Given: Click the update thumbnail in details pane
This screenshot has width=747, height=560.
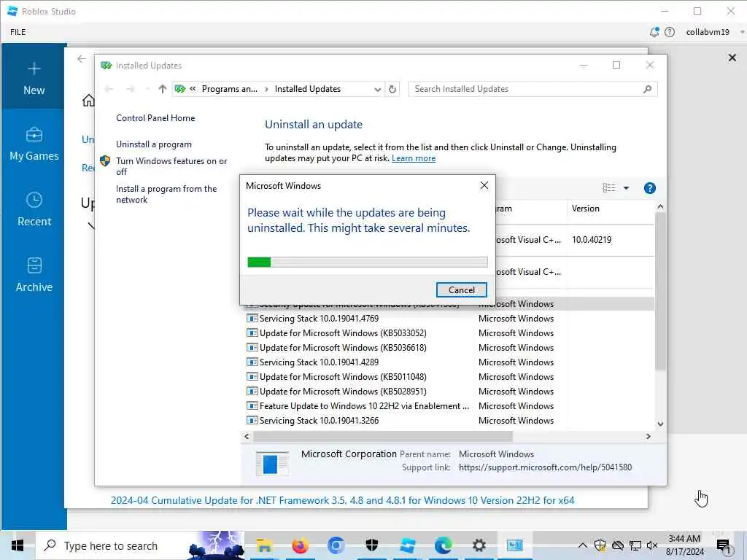Looking at the screenshot, I should click(x=272, y=463).
